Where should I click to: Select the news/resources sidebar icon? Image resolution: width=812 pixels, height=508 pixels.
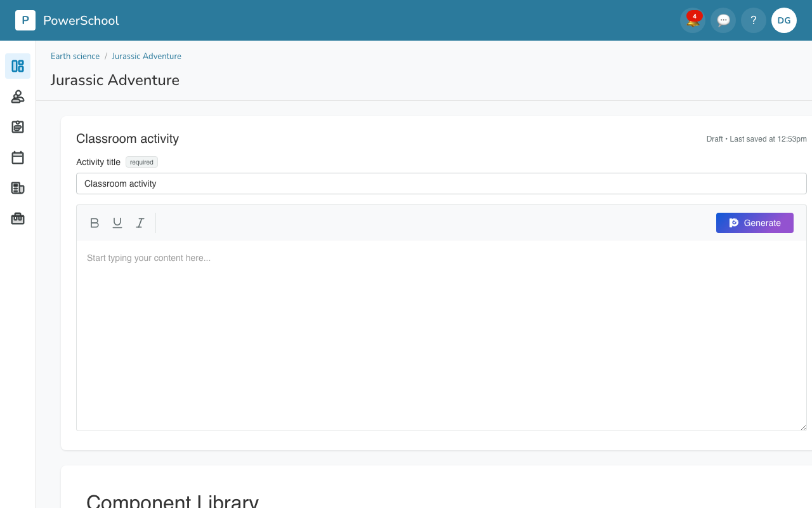tap(18, 188)
